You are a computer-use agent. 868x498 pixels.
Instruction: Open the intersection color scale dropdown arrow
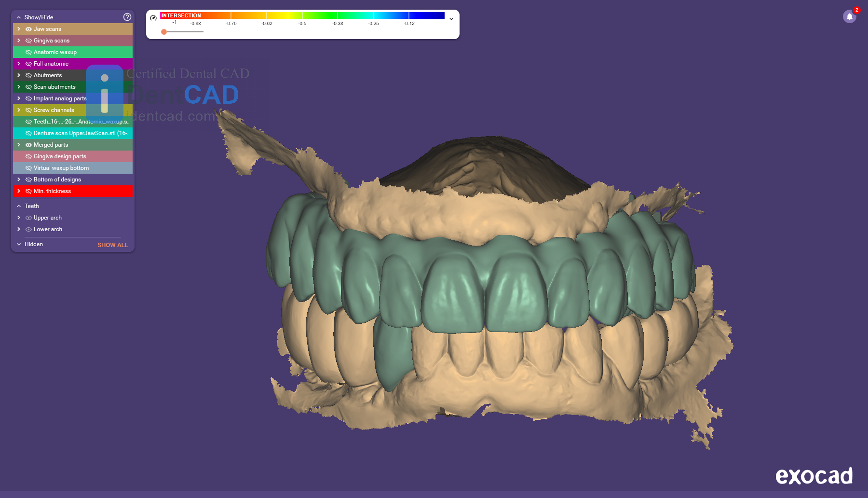pyautogui.click(x=451, y=19)
